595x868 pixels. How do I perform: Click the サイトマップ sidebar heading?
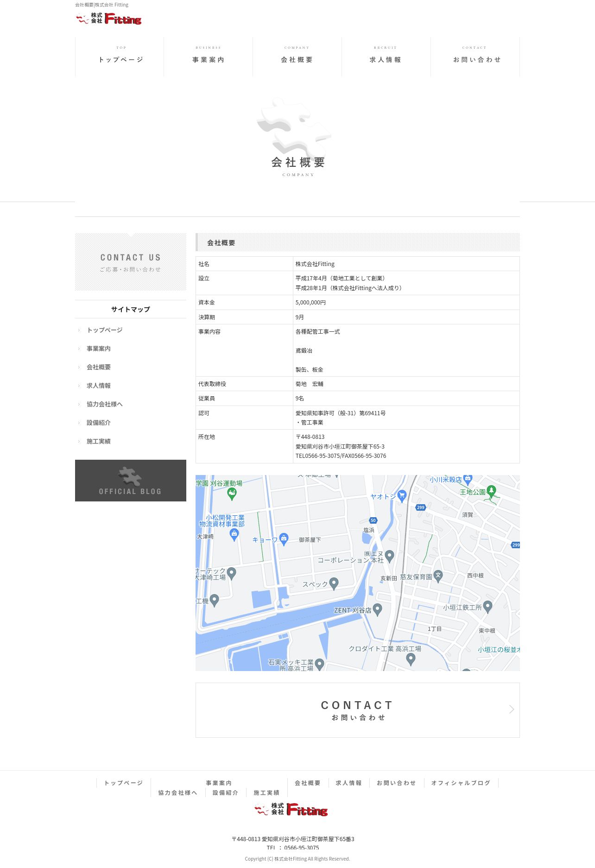pos(131,309)
